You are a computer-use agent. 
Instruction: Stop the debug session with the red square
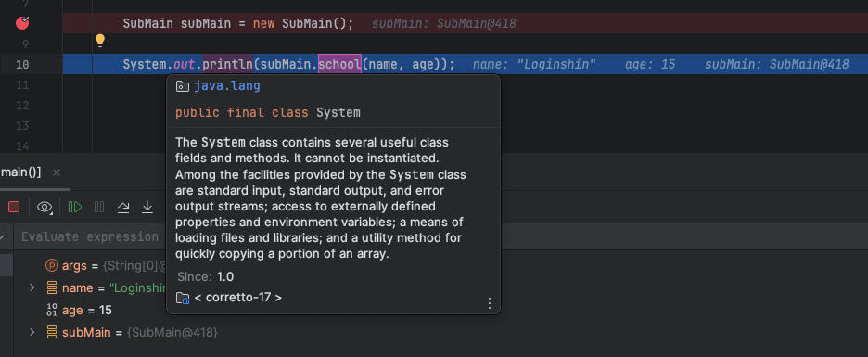14,207
